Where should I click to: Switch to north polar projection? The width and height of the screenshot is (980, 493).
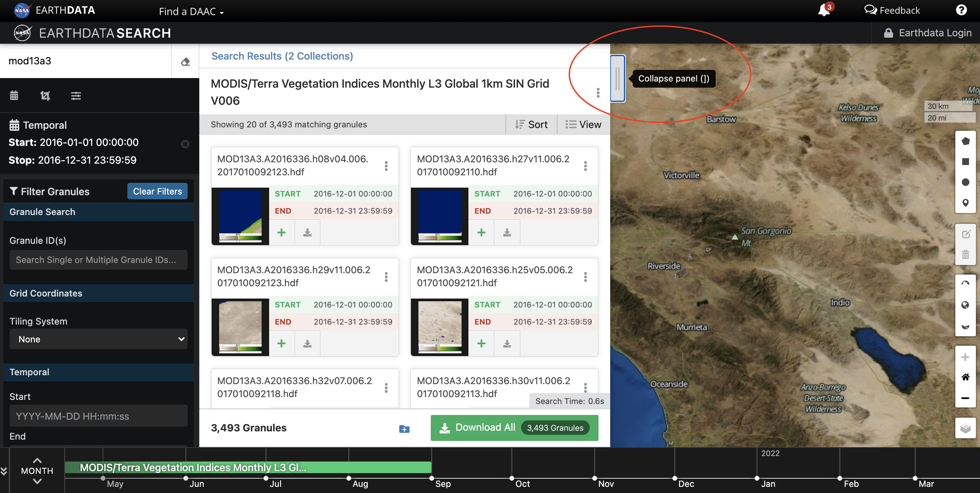pos(965,284)
